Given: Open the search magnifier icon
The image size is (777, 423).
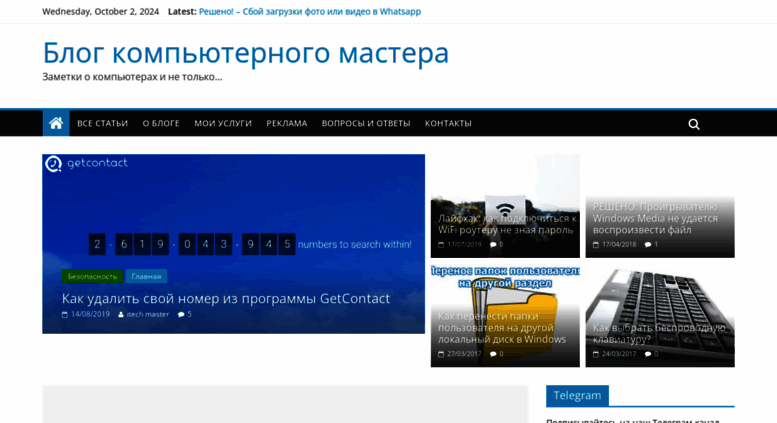Looking at the screenshot, I should tap(694, 124).
